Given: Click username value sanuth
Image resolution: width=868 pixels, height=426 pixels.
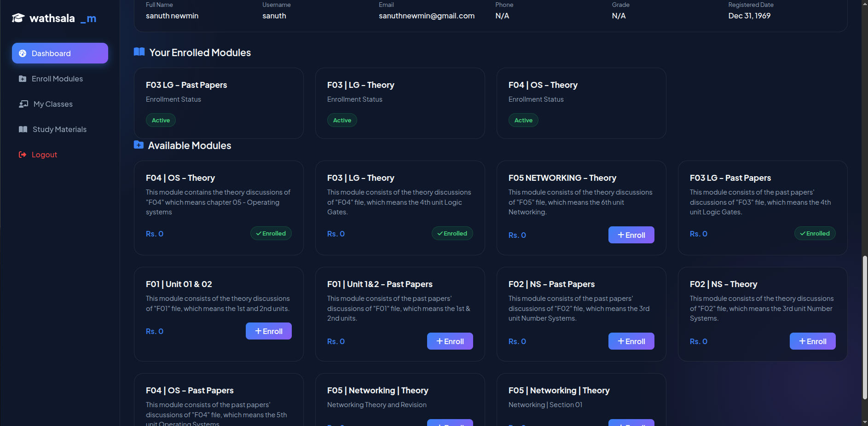Looking at the screenshot, I should click(x=274, y=16).
